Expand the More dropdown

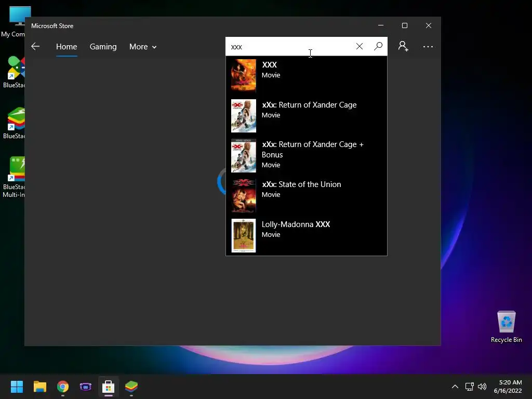[143, 46]
